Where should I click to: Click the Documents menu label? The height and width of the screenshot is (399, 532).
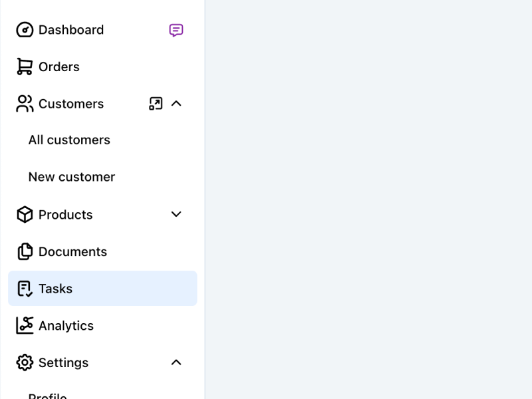click(72, 251)
